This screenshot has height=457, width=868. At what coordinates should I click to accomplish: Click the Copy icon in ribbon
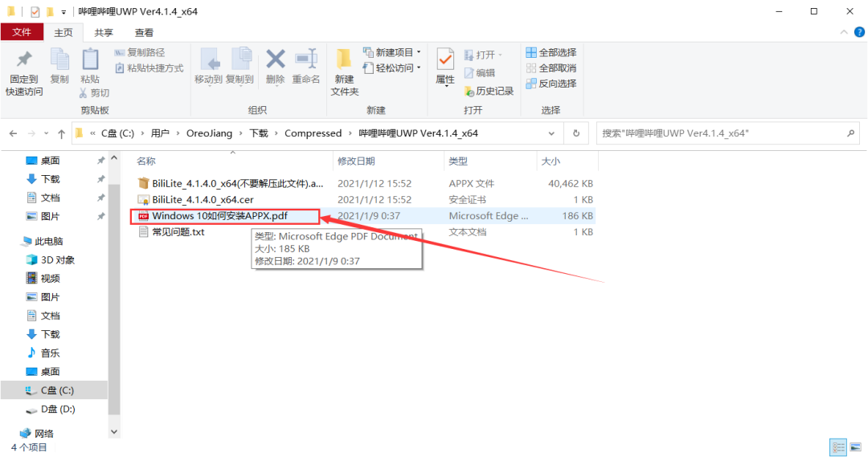tap(59, 59)
